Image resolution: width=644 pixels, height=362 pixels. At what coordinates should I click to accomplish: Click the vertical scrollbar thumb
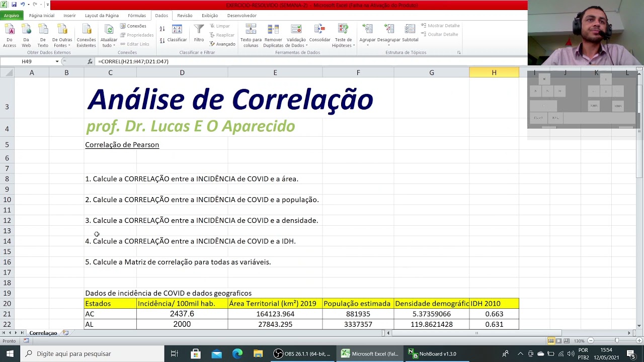(x=640, y=131)
